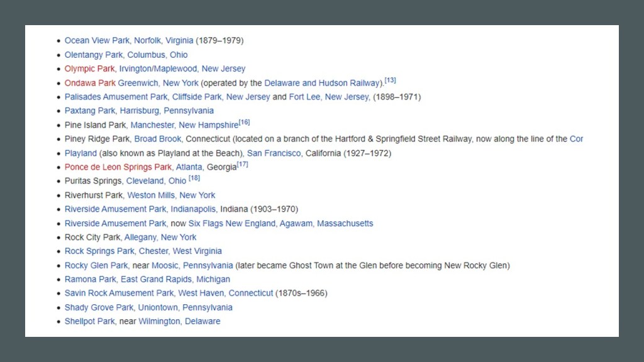This screenshot has width=644, height=362.
Task: Open Olentangy Park article link
Action: [x=94, y=55]
